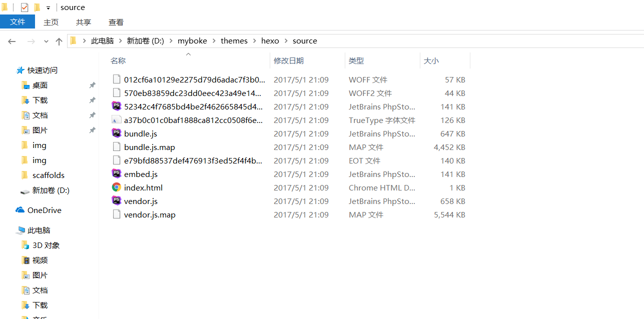
Task: Open the recent locations dropdown arrow
Action: 46,41
